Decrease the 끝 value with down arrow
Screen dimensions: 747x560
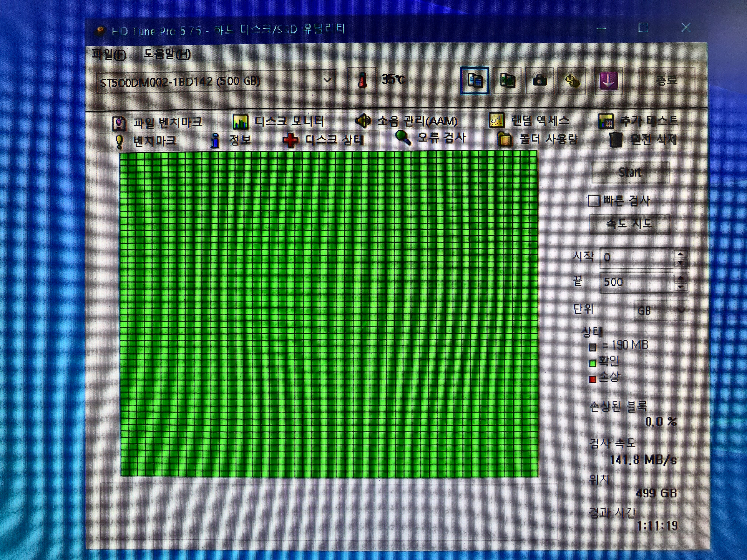tap(680, 287)
